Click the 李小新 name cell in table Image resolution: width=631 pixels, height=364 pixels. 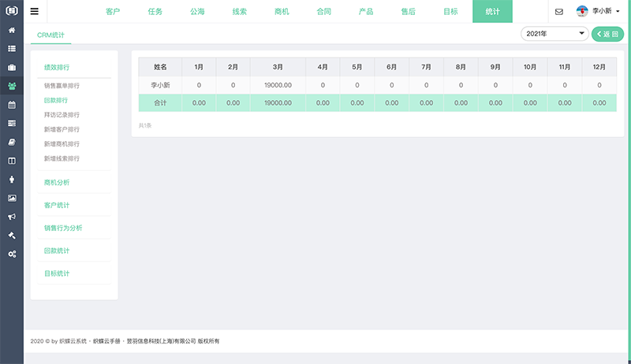tap(160, 85)
